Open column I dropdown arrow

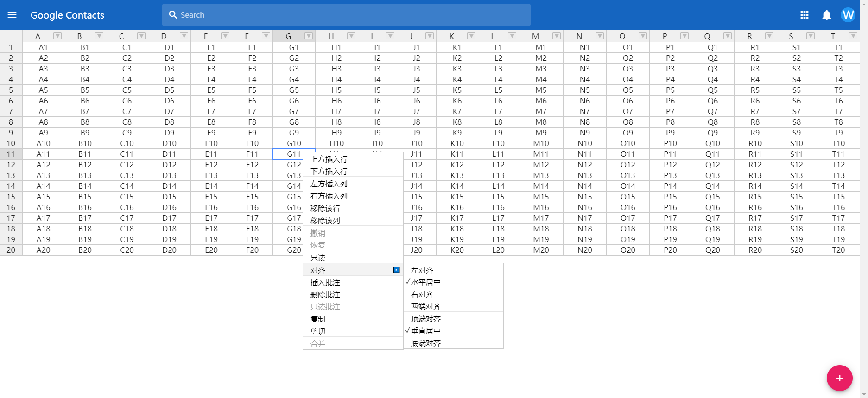tap(390, 36)
